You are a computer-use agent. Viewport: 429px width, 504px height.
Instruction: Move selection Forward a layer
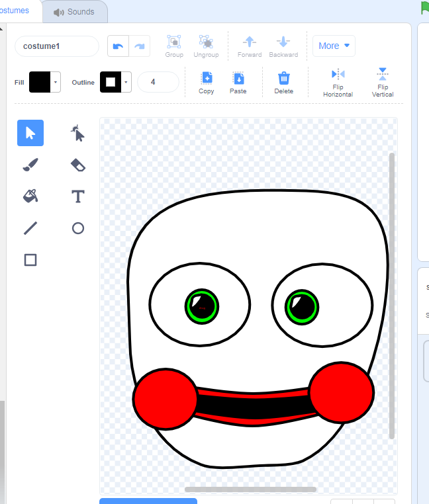(250, 46)
